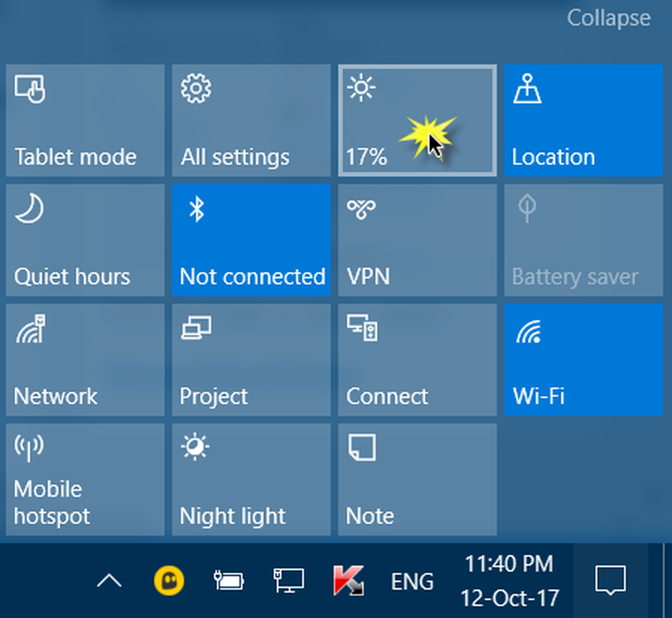The height and width of the screenshot is (618, 672).
Task: Adjust brightness via the 17% tile
Action: tap(417, 120)
